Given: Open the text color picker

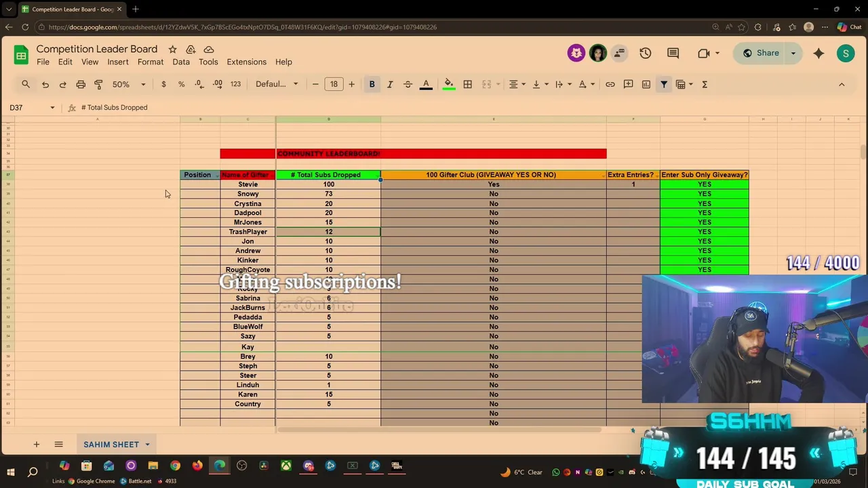Looking at the screenshot, I should click(x=426, y=84).
